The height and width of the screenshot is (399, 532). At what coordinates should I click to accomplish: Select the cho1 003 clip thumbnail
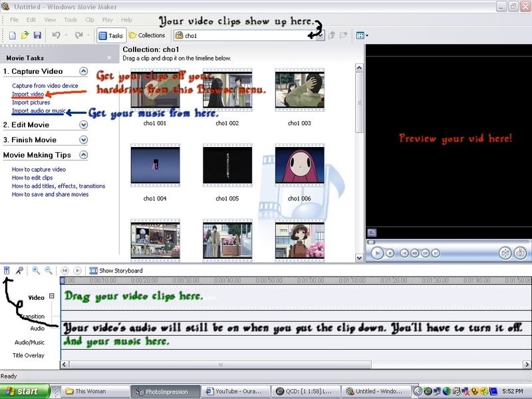[300, 90]
